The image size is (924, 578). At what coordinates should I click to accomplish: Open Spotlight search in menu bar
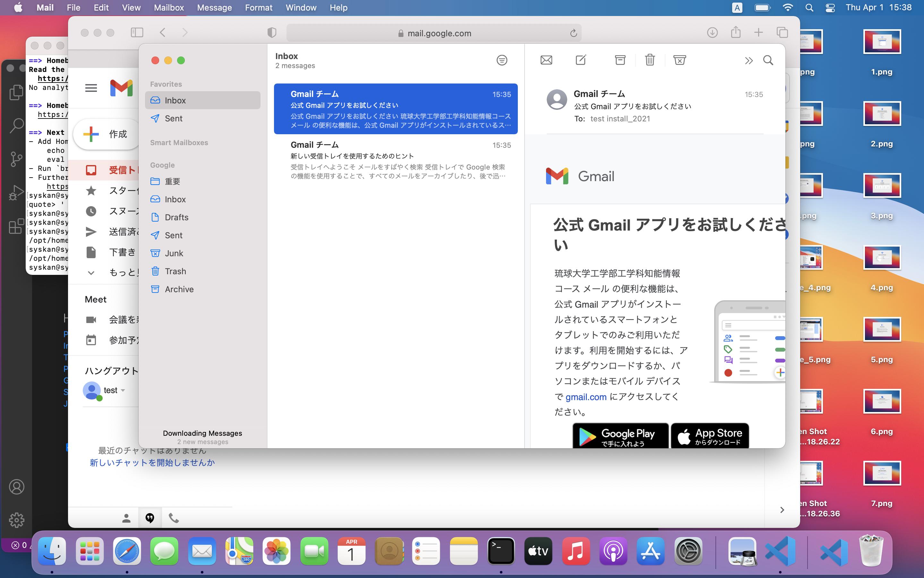point(809,8)
